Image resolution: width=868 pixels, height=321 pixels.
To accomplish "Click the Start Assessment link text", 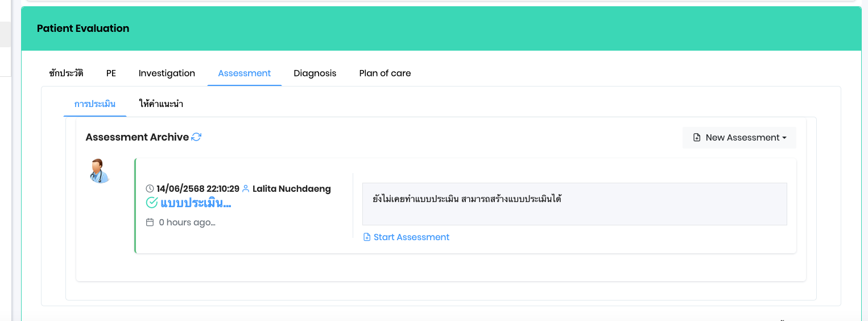I will [411, 237].
